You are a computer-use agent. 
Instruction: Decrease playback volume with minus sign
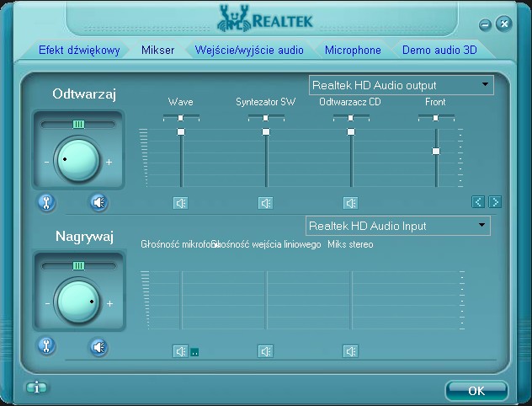tap(47, 163)
